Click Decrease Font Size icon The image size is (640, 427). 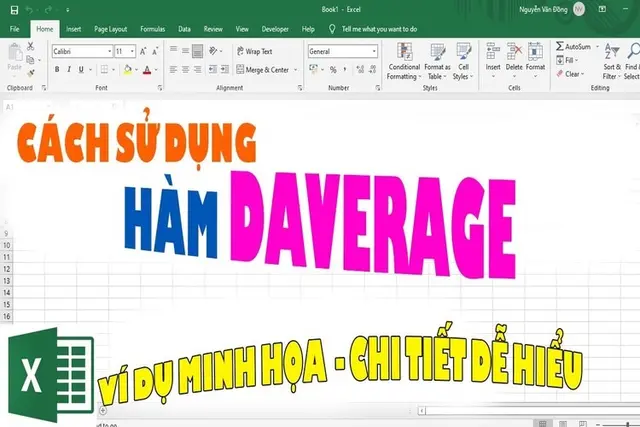pyautogui.click(x=155, y=51)
